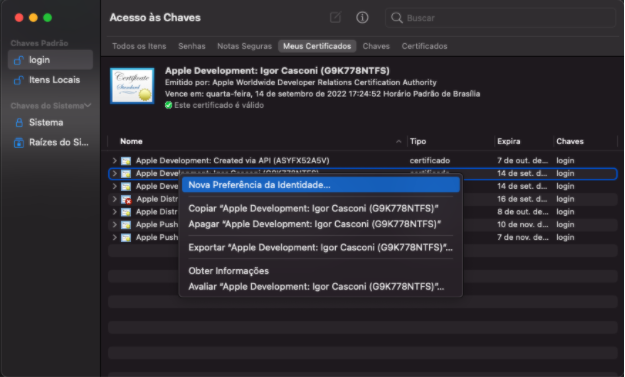
Task: Click the magnifier icon in search field
Action: (396, 18)
